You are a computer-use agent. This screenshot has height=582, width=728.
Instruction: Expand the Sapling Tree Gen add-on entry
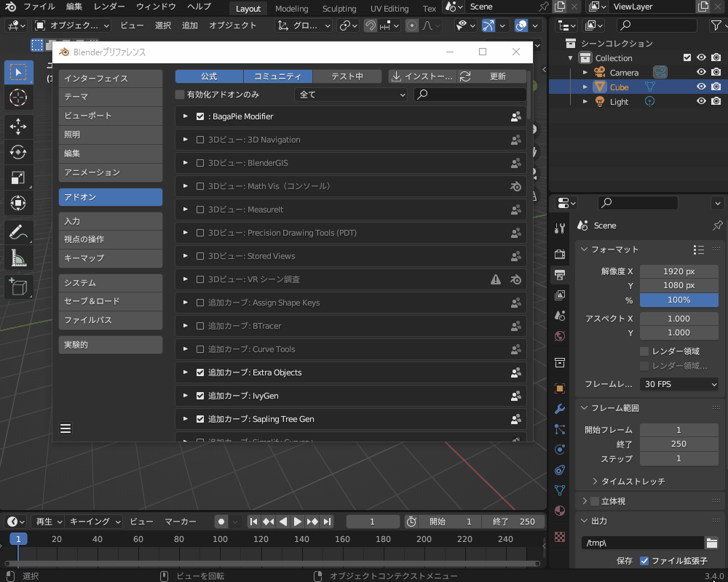(185, 419)
